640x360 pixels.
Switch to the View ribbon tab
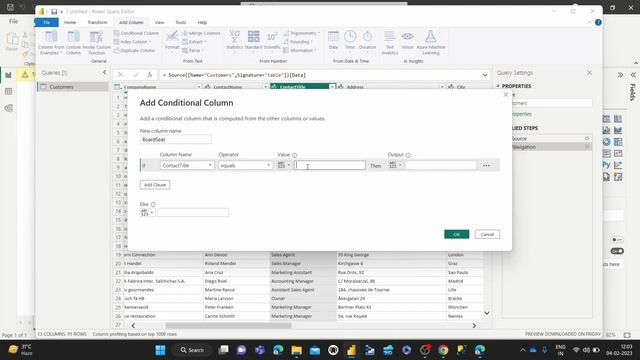160,22
